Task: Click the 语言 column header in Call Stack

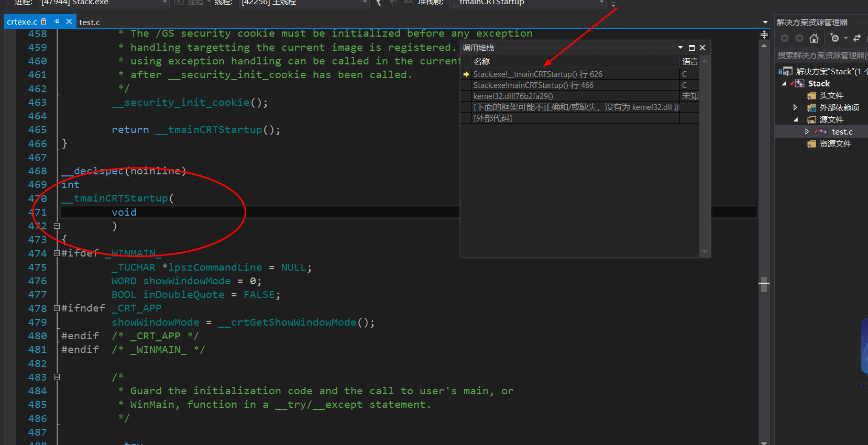Action: pyautogui.click(x=690, y=61)
